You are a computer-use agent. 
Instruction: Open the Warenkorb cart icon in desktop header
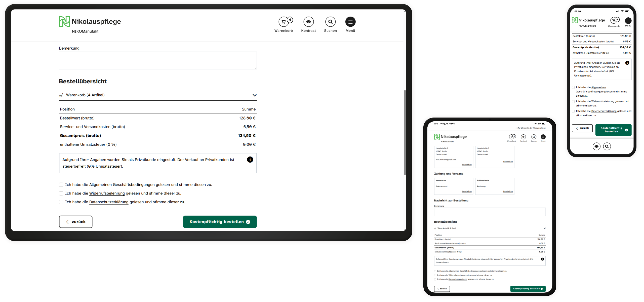click(284, 22)
